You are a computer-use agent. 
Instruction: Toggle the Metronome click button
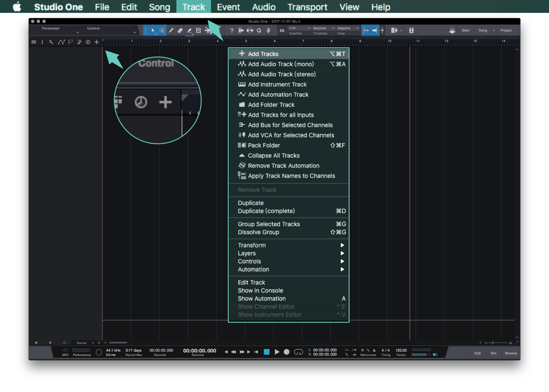374,350
